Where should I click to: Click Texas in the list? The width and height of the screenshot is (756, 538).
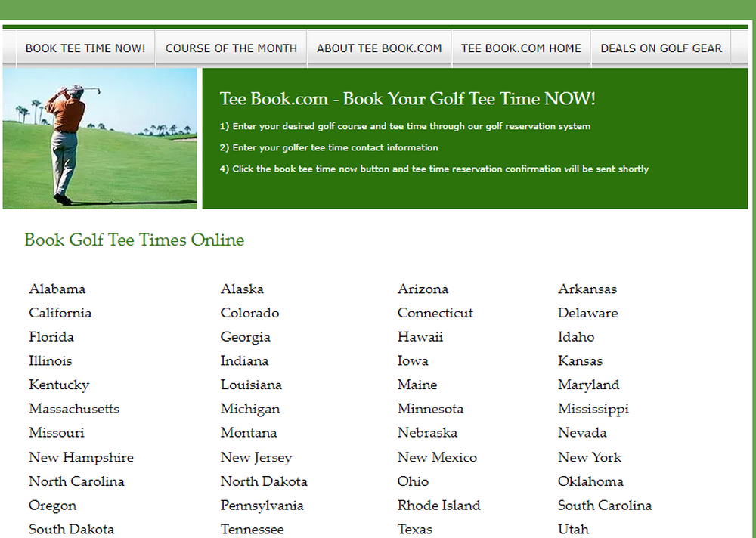pyautogui.click(x=415, y=530)
